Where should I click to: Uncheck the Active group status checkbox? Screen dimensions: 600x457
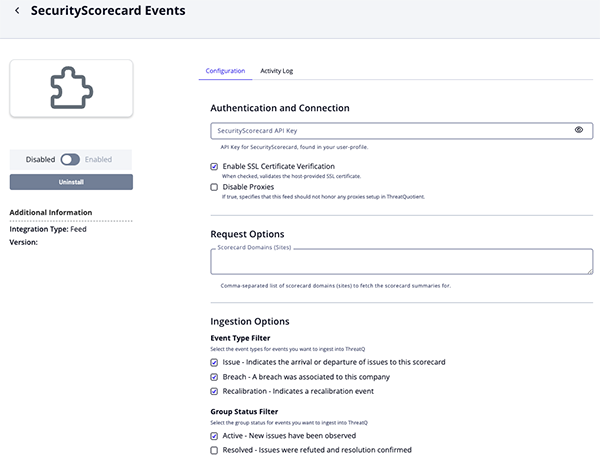click(x=214, y=436)
